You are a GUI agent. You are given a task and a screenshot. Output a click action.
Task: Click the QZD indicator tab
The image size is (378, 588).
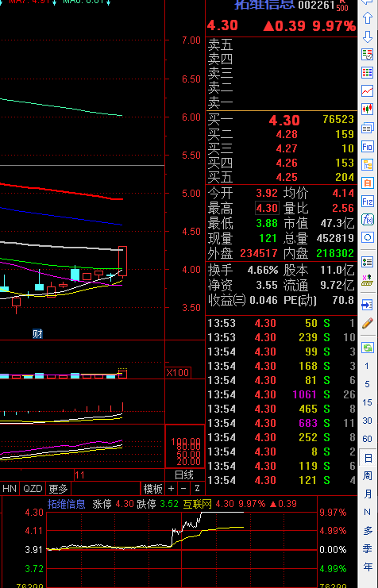33,488
